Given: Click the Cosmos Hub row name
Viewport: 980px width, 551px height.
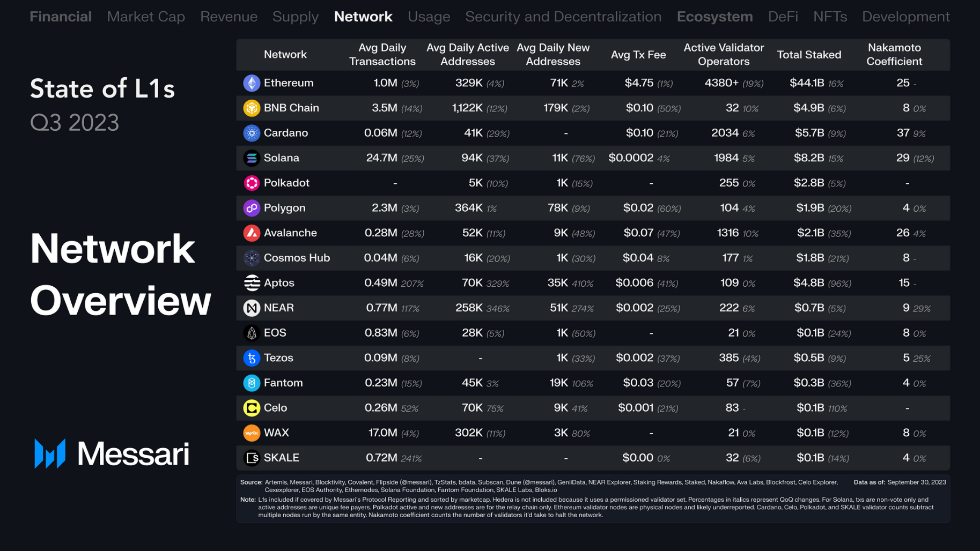Looking at the screenshot, I should 297,258.
